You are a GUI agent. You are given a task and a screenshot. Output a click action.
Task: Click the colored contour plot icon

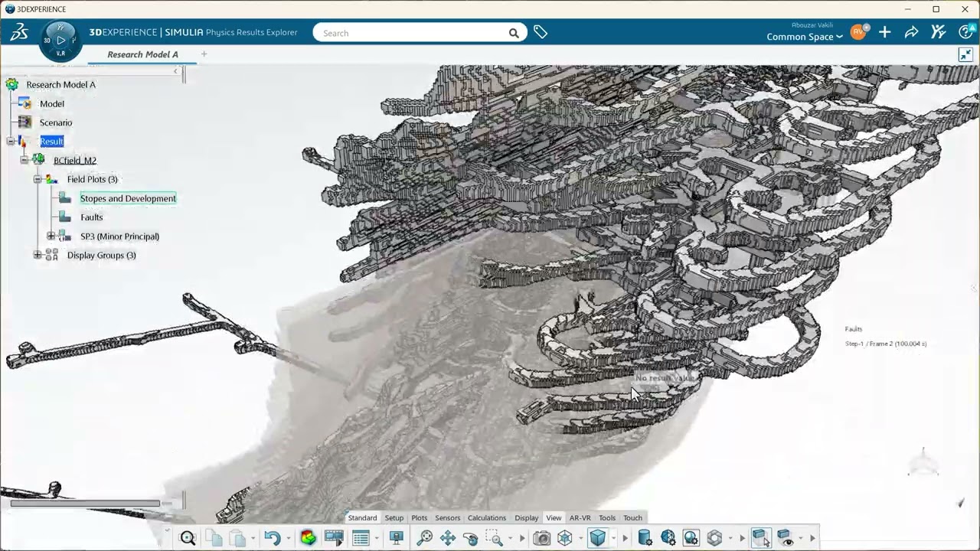(308, 538)
